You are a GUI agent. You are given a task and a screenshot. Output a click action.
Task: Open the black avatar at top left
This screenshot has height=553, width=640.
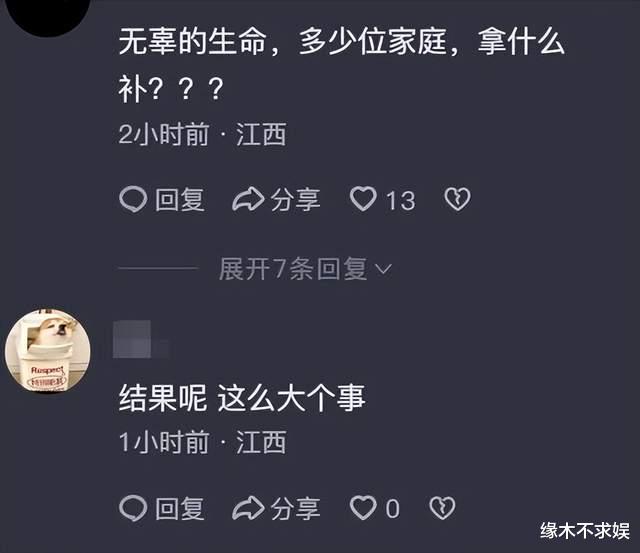tap(48, 16)
